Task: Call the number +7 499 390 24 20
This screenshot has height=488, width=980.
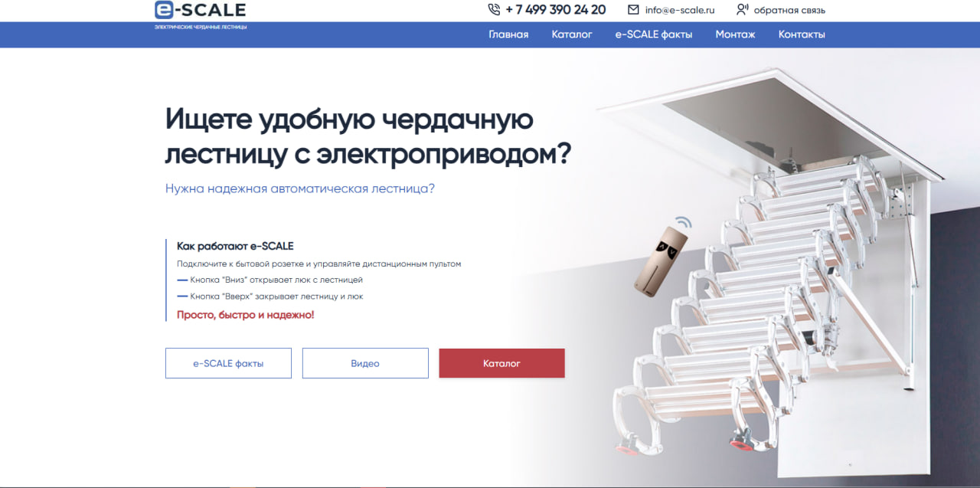Action: (556, 10)
